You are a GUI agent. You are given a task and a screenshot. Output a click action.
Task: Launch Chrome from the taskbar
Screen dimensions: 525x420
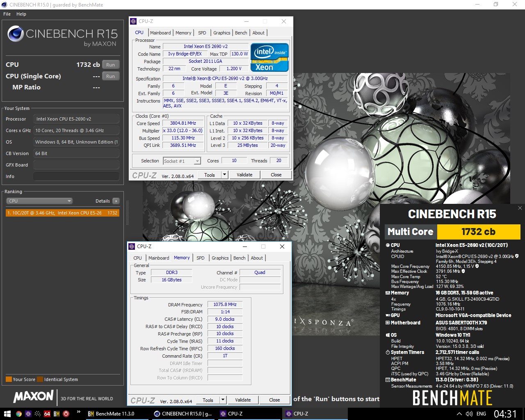click(19, 414)
